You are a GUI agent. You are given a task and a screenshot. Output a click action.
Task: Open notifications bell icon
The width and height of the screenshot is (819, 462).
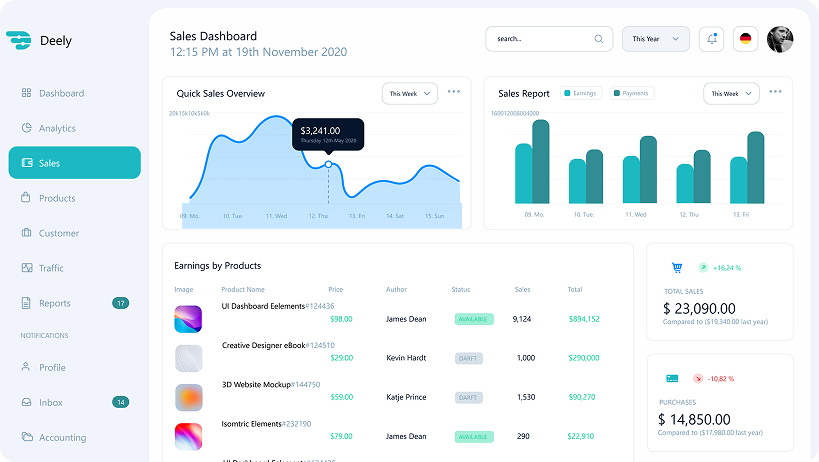pos(711,39)
